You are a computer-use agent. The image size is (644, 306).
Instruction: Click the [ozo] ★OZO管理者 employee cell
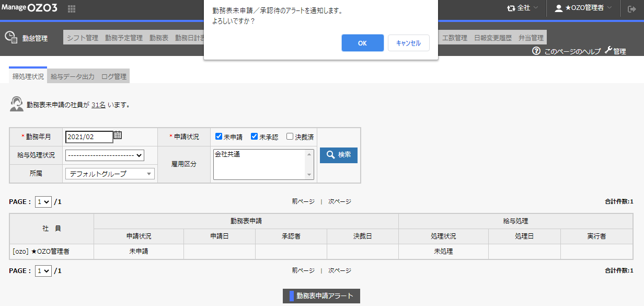pyautogui.click(x=52, y=252)
